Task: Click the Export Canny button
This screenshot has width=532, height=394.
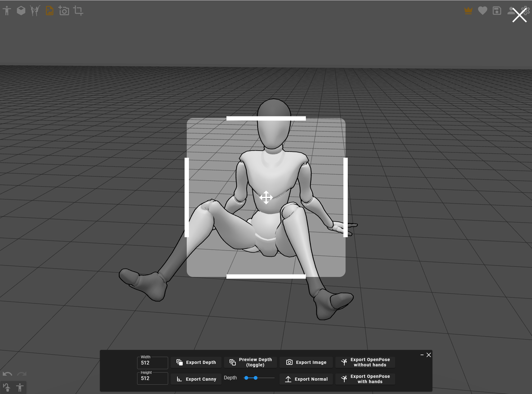Action: (196, 379)
